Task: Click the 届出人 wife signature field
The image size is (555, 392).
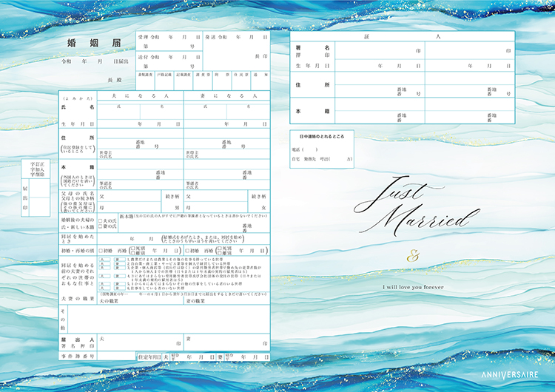Action: (227, 342)
